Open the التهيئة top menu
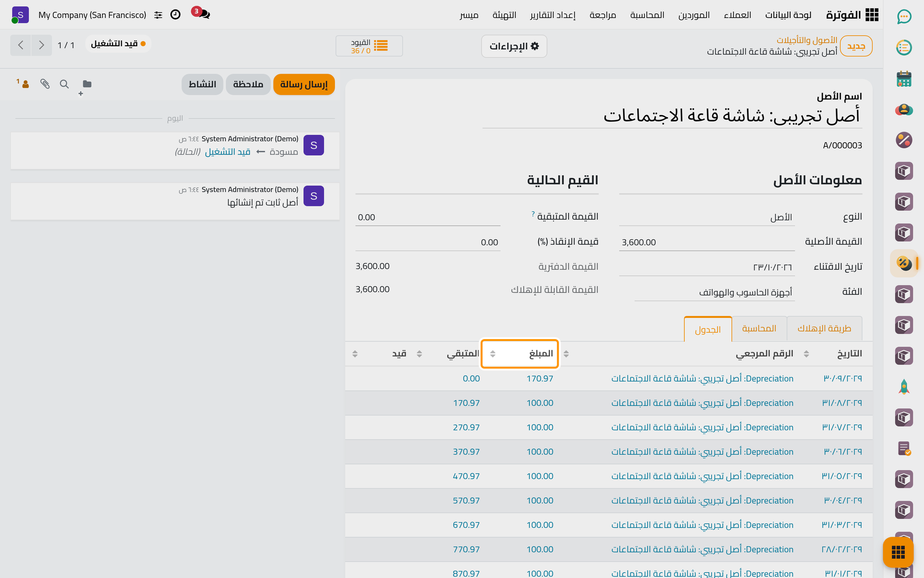This screenshot has height=578, width=924. pyautogui.click(x=504, y=15)
